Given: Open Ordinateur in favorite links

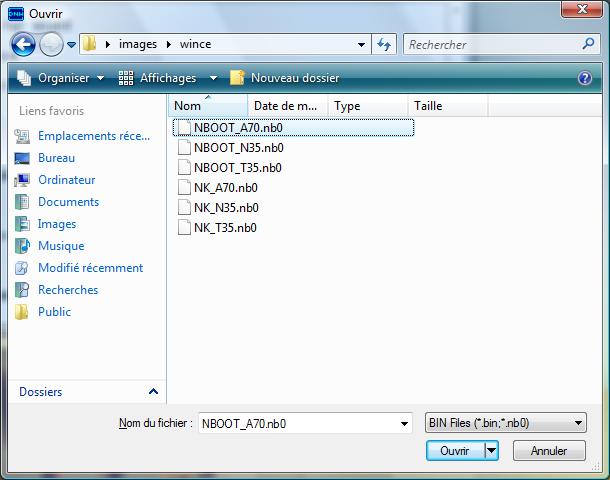Looking at the screenshot, I should point(66,180).
